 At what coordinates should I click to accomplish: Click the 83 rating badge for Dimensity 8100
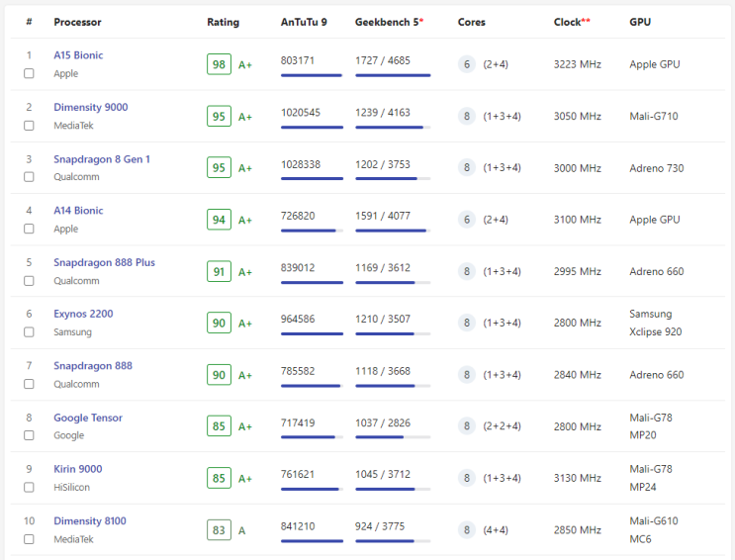pos(219,530)
